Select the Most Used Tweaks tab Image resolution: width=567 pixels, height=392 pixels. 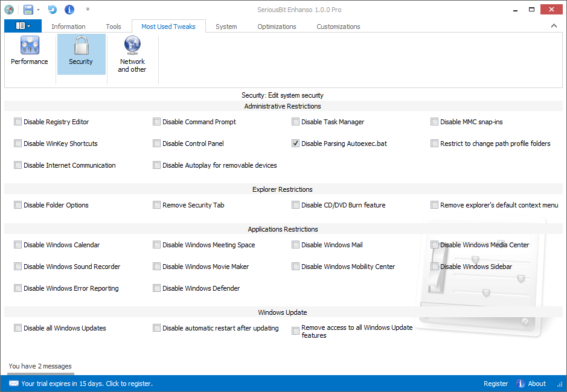click(x=168, y=27)
